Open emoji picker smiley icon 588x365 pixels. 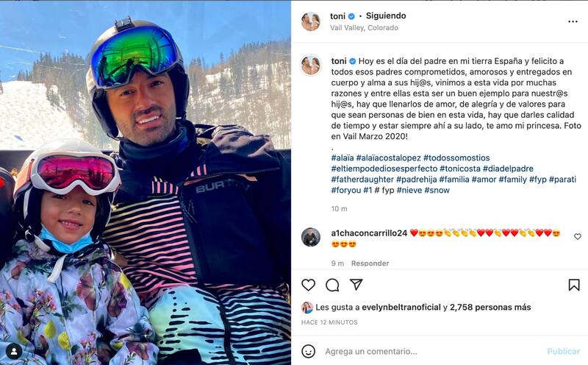308,352
